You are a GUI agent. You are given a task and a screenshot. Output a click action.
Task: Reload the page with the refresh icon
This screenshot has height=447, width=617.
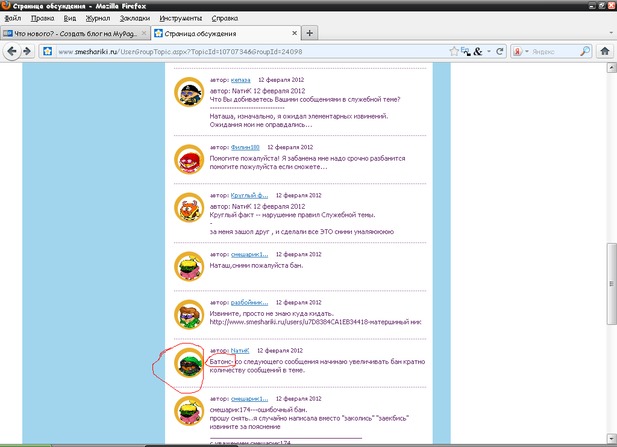[500, 51]
